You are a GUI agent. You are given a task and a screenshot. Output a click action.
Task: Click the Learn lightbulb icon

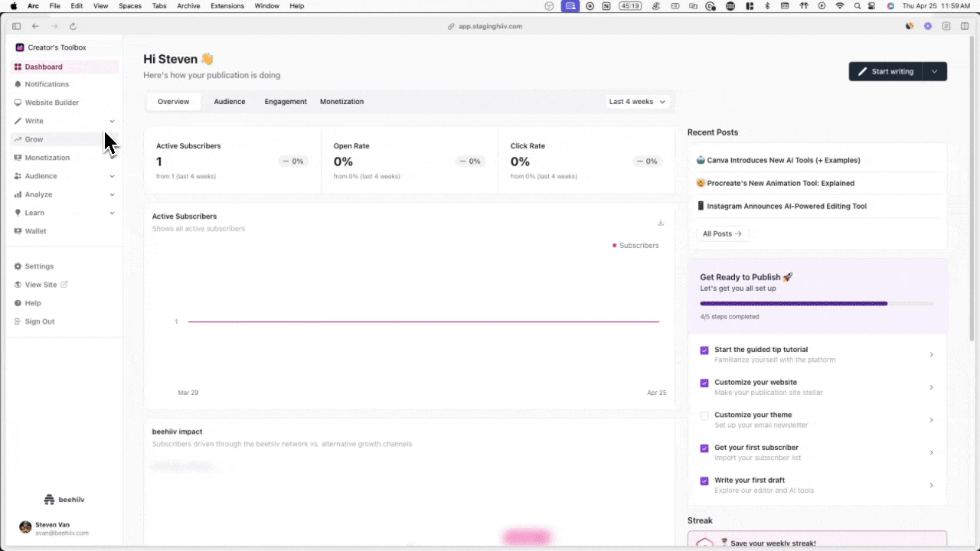click(18, 213)
